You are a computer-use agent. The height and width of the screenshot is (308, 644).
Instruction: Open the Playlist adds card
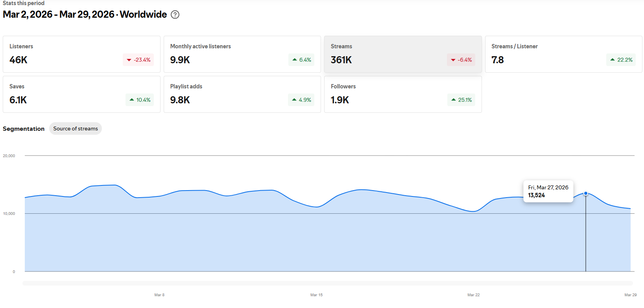tap(242, 94)
